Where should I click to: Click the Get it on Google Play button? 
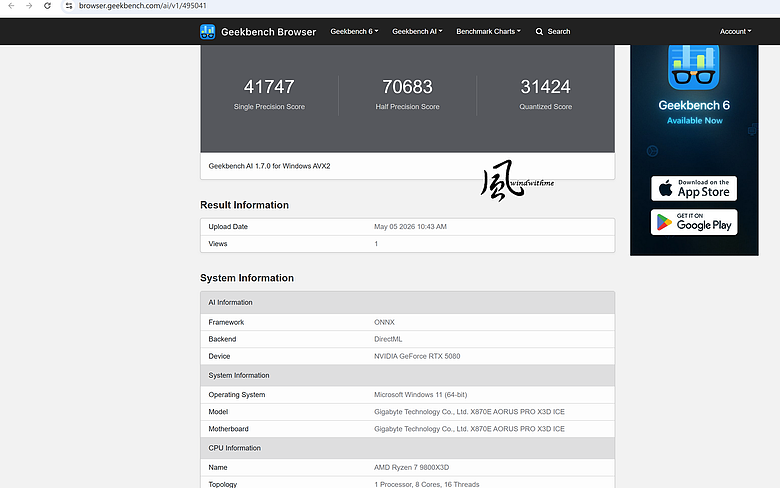click(x=694, y=222)
